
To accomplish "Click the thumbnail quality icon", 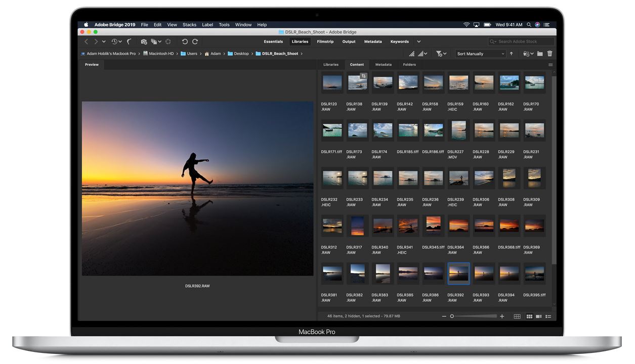I will click(411, 54).
